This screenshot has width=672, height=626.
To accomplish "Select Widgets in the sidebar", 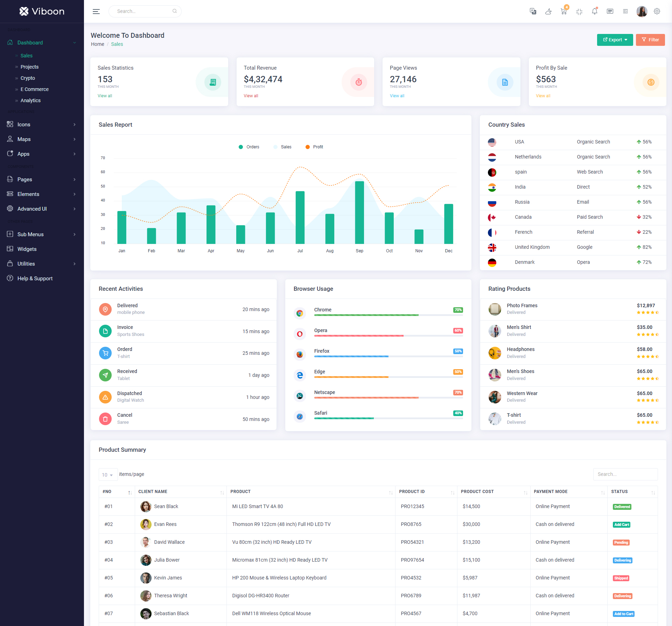I will (27, 249).
